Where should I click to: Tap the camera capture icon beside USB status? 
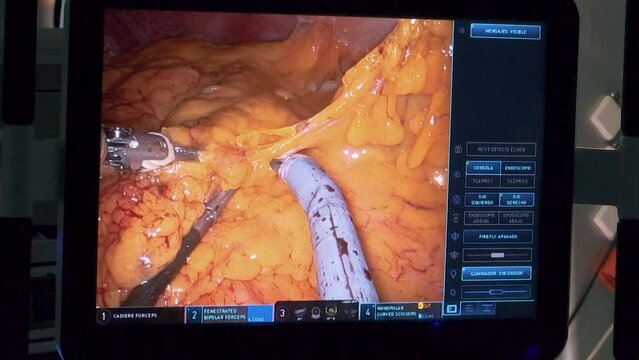(458, 149)
